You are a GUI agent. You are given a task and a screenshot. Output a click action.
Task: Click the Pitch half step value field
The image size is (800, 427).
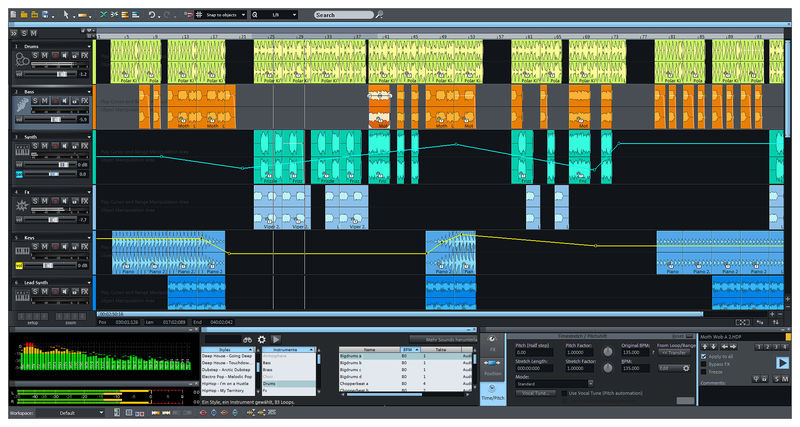(534, 353)
